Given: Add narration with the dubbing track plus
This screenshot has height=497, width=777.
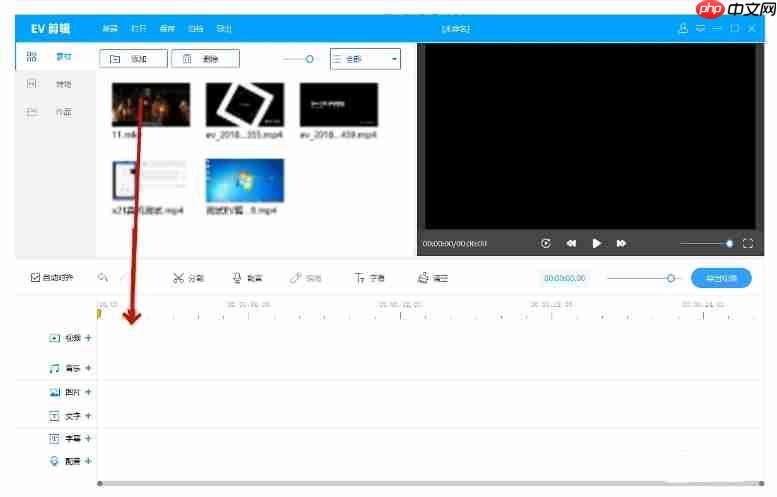Looking at the screenshot, I should [88, 460].
